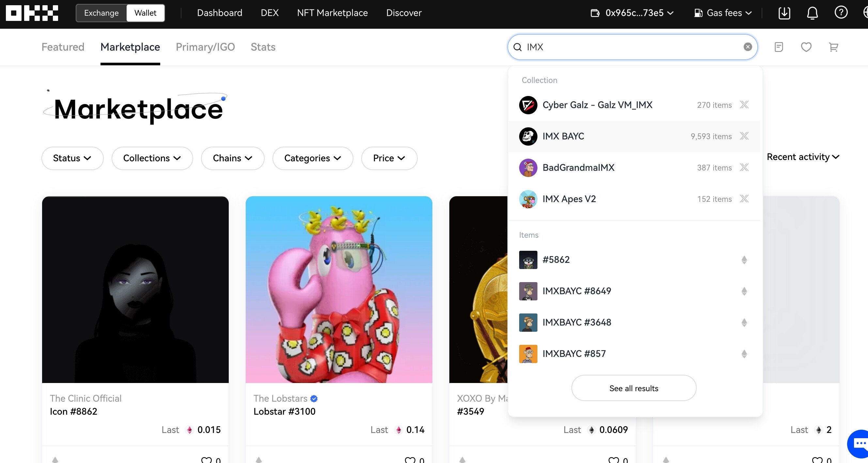The height and width of the screenshot is (463, 868).
Task: Expand the Categories filter dropdown
Action: [312, 158]
